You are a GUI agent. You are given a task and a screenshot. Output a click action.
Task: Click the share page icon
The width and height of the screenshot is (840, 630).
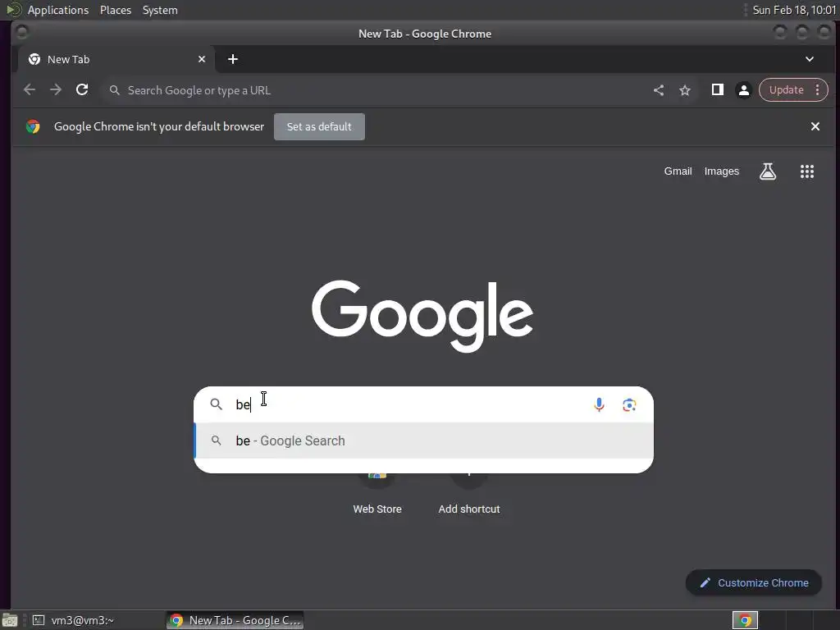659,90
